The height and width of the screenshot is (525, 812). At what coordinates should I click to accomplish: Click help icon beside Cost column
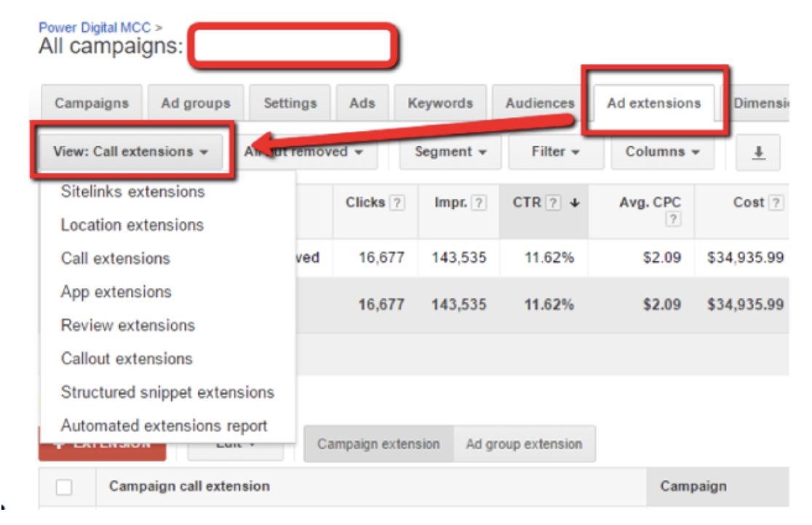[776, 204]
